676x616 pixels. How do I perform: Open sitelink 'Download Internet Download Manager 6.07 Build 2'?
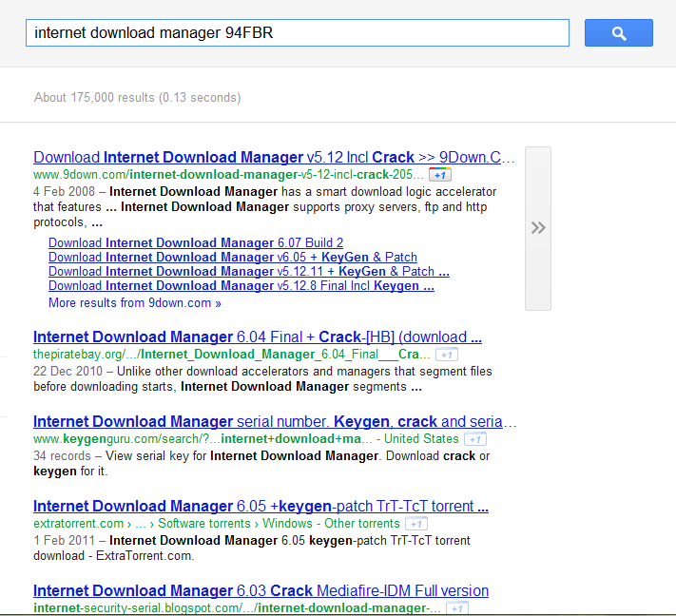tap(196, 242)
